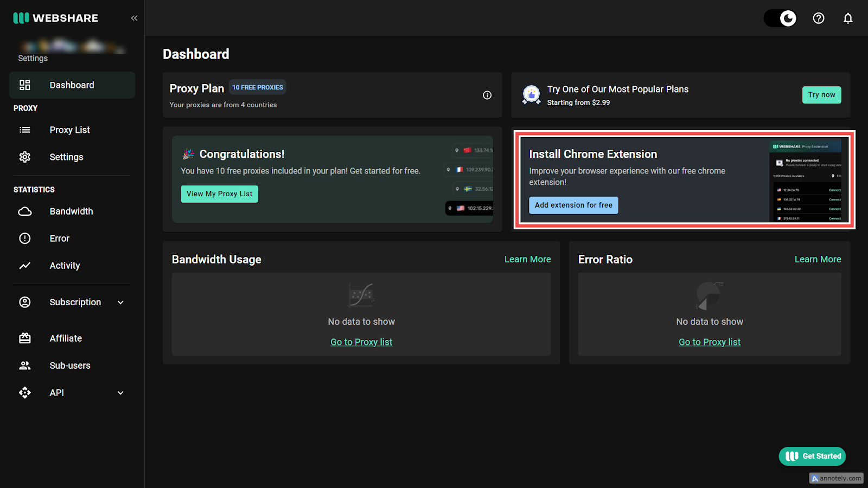The height and width of the screenshot is (488, 868).
Task: Open Dashboard in the sidebar
Action: point(72,85)
